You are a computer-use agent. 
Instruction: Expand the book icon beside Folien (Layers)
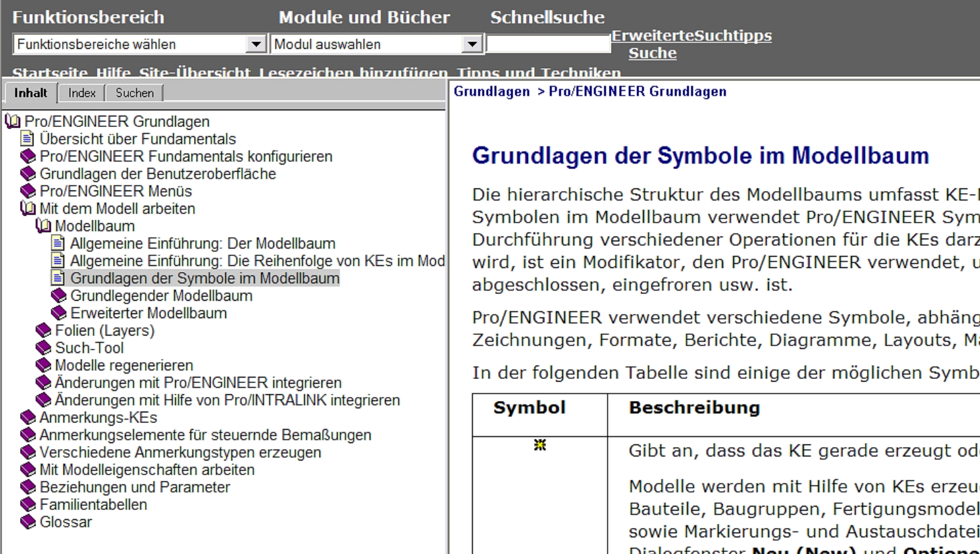click(x=43, y=330)
